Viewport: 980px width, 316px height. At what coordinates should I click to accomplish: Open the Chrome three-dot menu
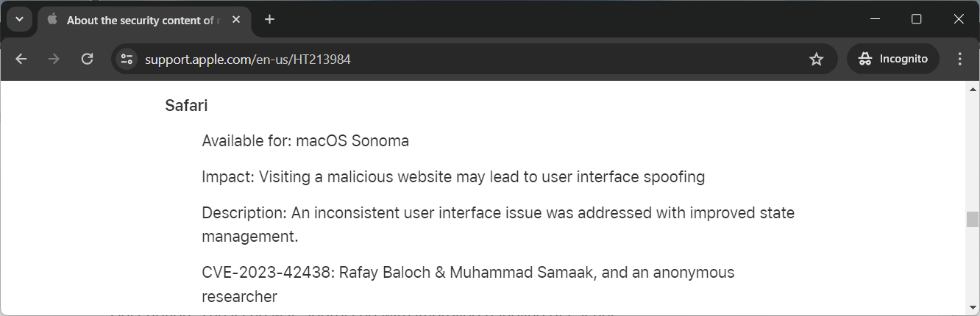click(x=959, y=60)
